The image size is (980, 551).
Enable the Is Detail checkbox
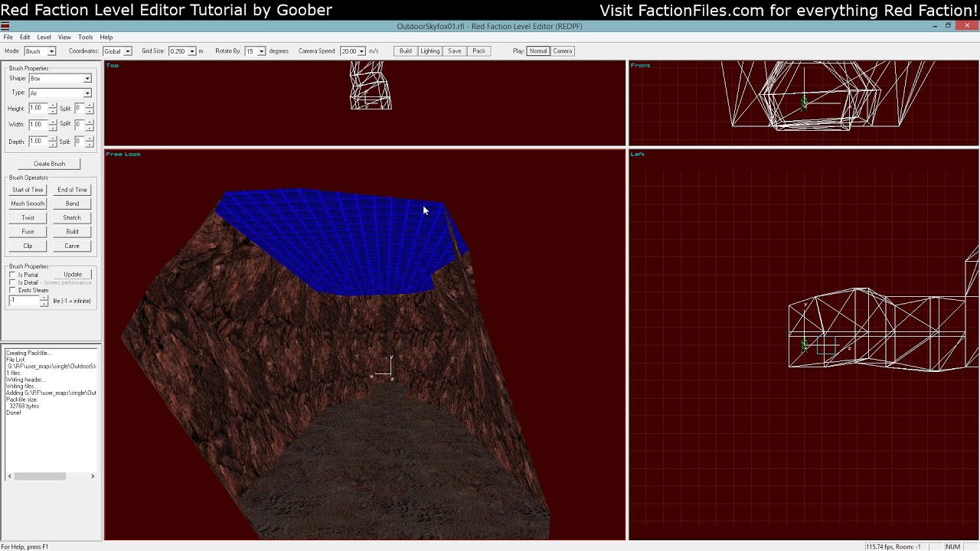[x=12, y=282]
